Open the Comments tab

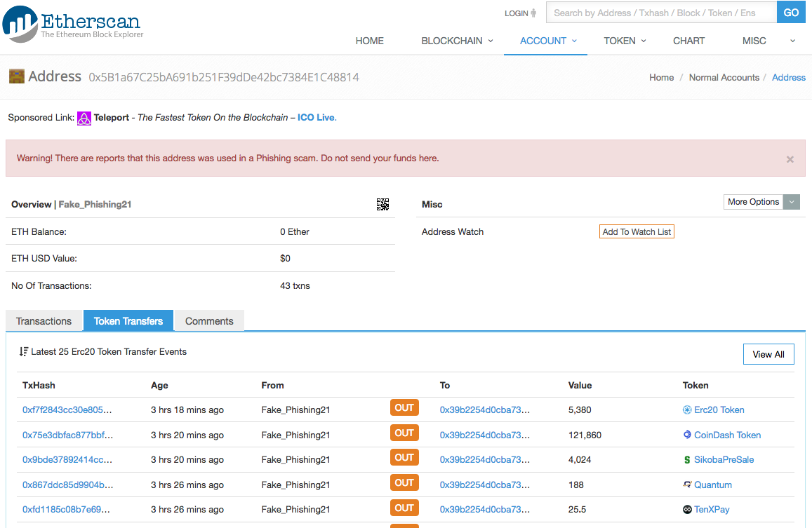click(209, 321)
